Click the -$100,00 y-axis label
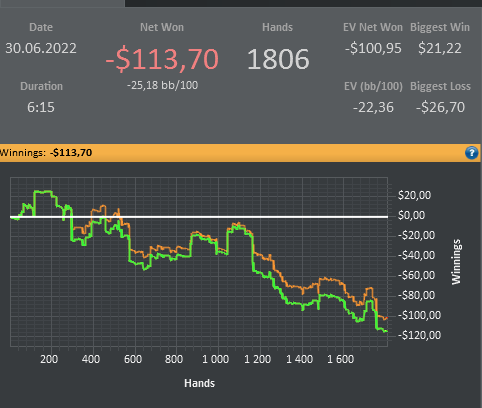482x408 pixels. 419,315
